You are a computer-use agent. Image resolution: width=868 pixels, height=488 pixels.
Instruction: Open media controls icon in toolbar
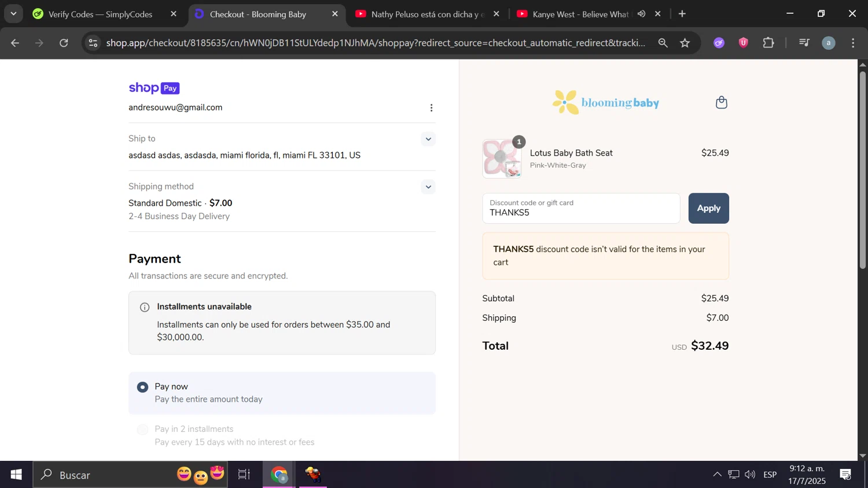804,43
